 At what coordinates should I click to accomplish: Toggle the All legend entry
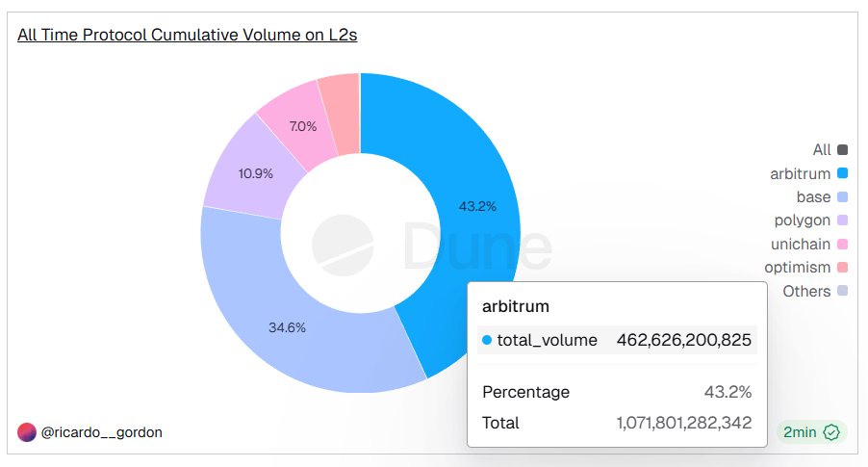[x=821, y=149]
